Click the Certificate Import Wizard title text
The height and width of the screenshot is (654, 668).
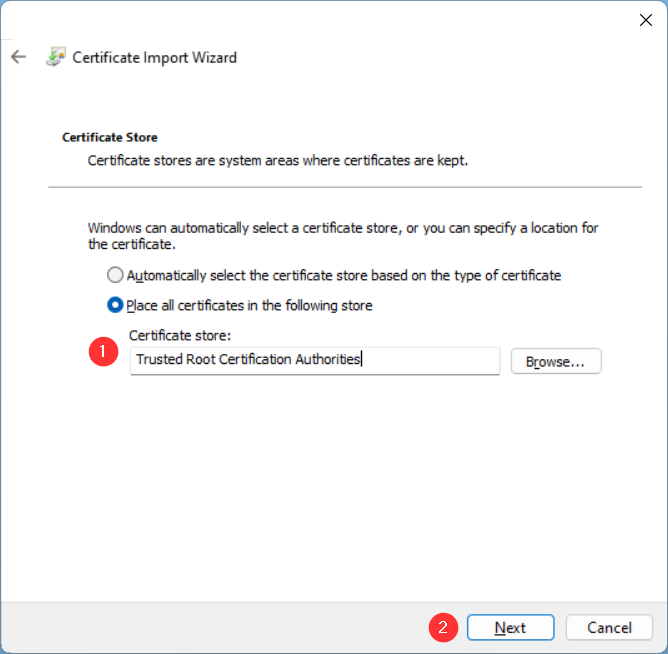point(155,58)
